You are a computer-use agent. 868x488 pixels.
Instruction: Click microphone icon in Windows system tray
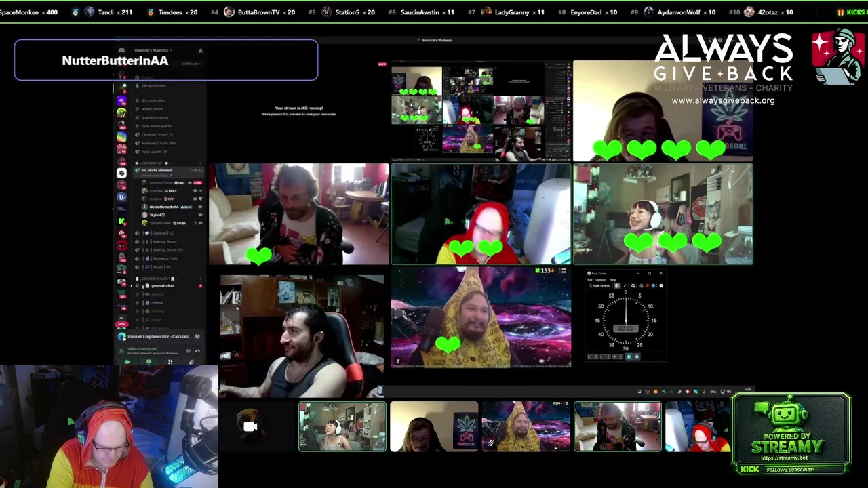point(704,391)
